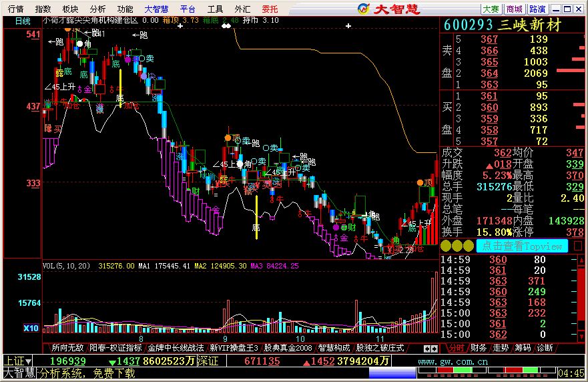Click the third yellow circle indicator
This screenshot has width=588, height=382.
pos(469,246)
